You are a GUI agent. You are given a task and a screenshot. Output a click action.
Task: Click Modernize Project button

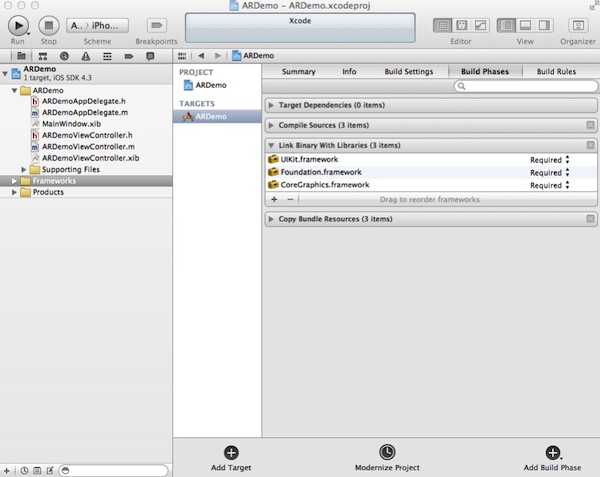click(387, 458)
